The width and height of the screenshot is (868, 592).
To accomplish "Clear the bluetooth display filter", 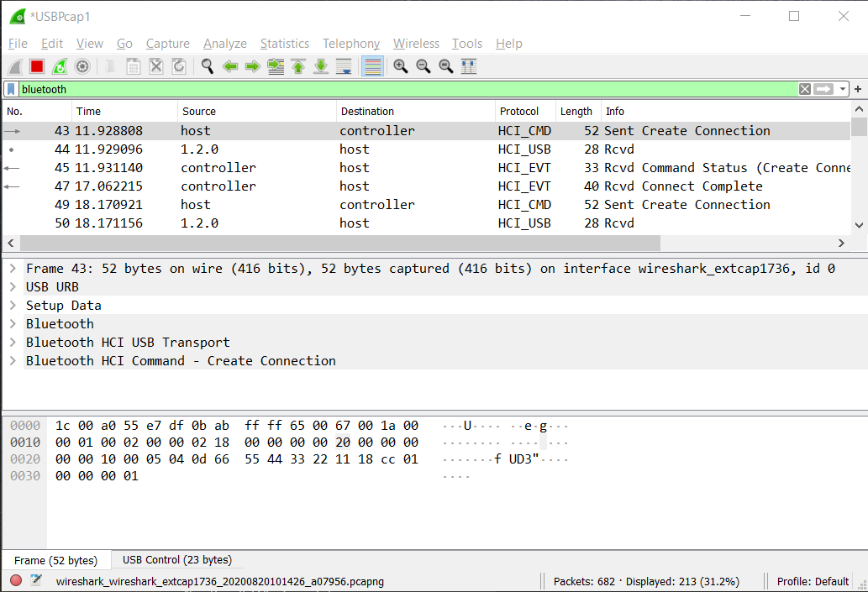I will (x=805, y=89).
